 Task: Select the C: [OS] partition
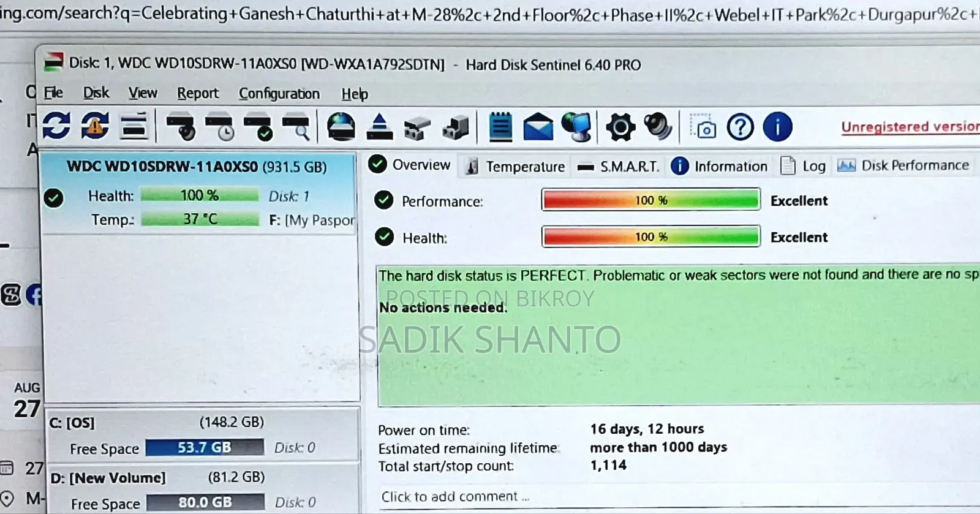click(x=202, y=435)
